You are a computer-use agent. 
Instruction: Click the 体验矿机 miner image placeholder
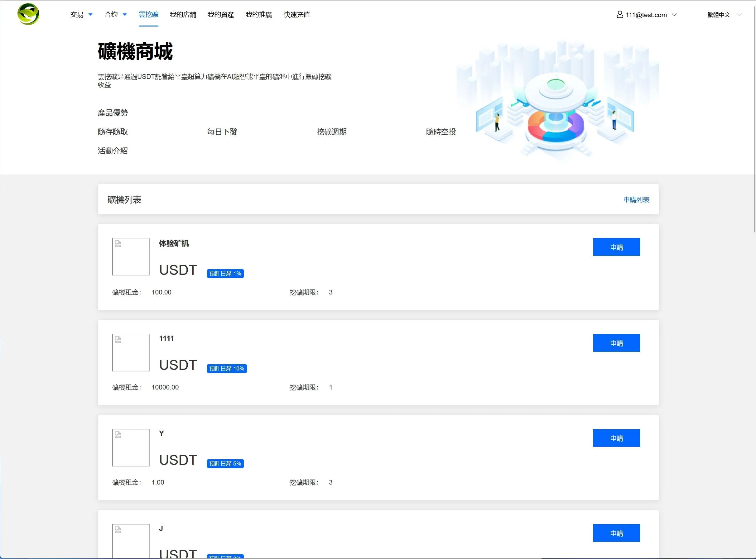click(131, 256)
